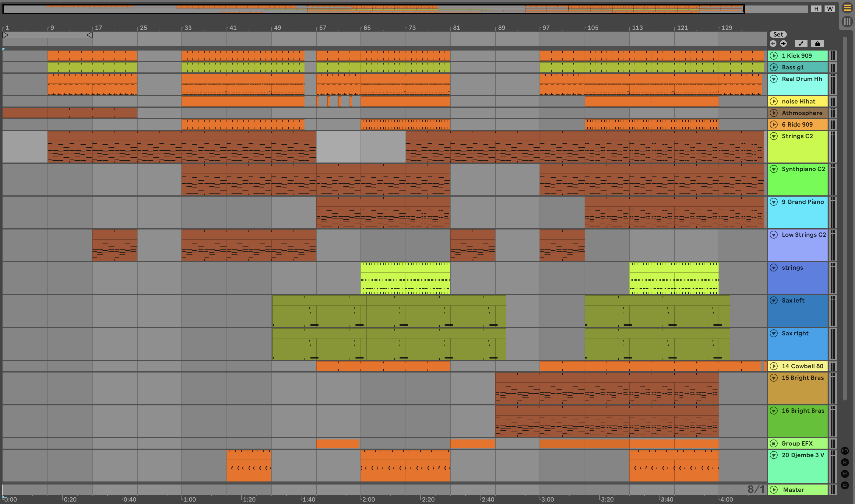855x504 pixels.
Task: Click the Set locator button
Action: [778, 34]
